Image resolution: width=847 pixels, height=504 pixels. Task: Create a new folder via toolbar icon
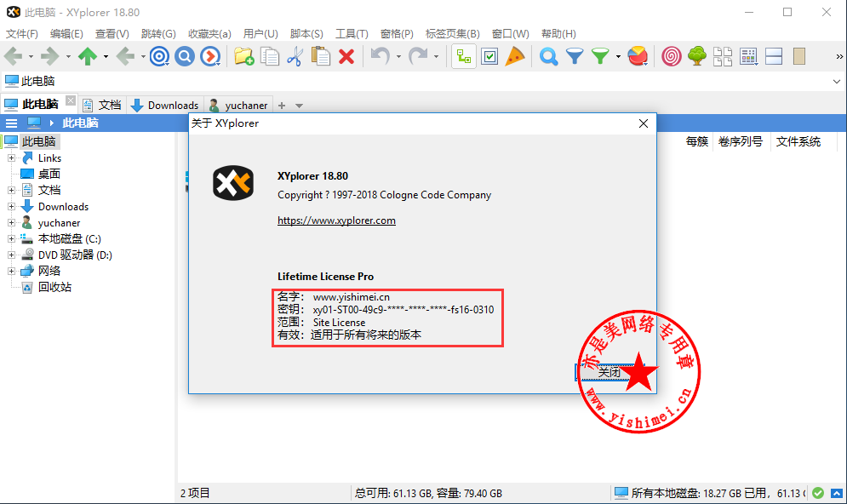click(243, 56)
